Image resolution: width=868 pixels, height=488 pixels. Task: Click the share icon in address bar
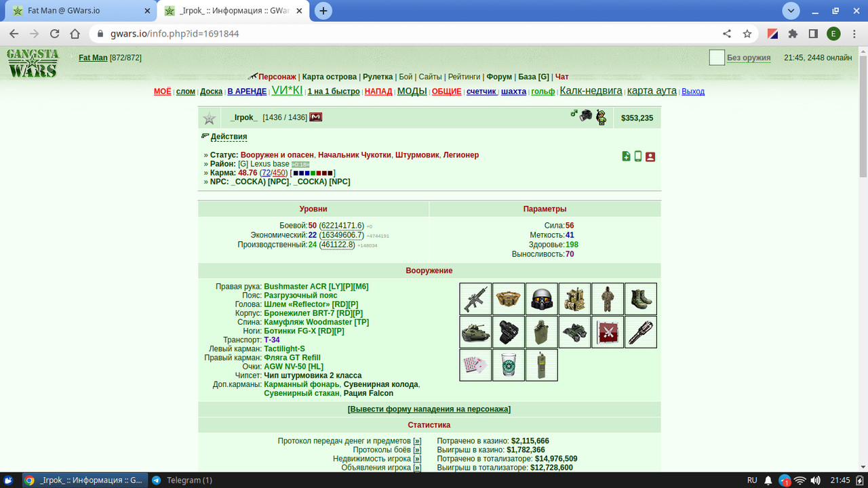727,34
